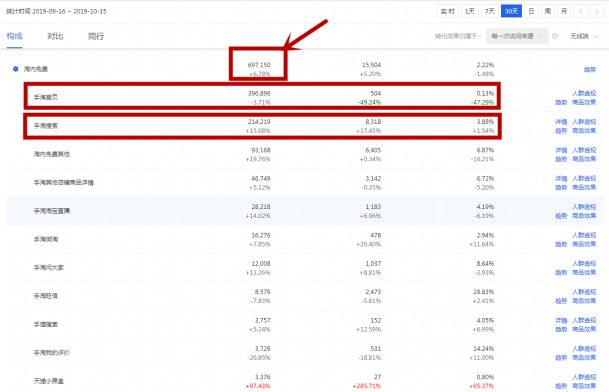Open 人群透视 for 手淘问大家 row
This screenshot has height=392, width=609.
point(584,263)
